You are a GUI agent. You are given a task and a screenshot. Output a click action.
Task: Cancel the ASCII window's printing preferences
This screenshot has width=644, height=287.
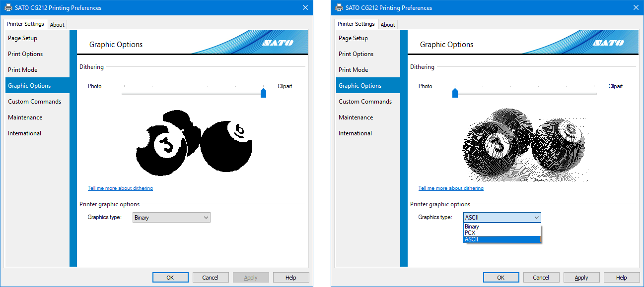coord(541,278)
